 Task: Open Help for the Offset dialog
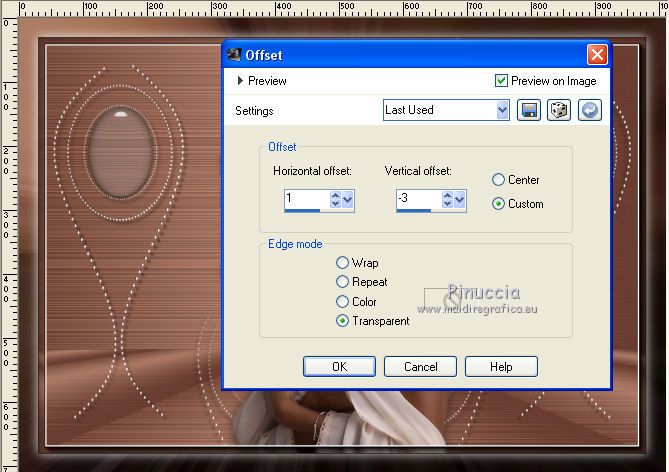coord(501,367)
